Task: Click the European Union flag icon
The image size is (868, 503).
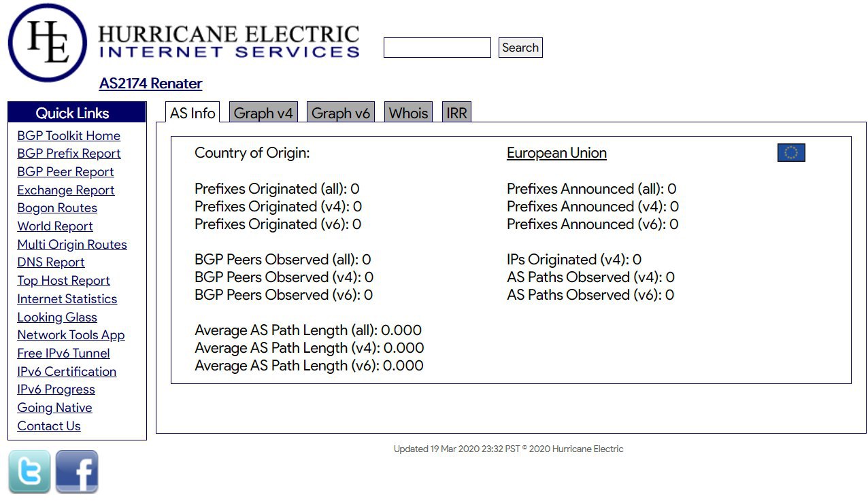Action: coord(791,153)
